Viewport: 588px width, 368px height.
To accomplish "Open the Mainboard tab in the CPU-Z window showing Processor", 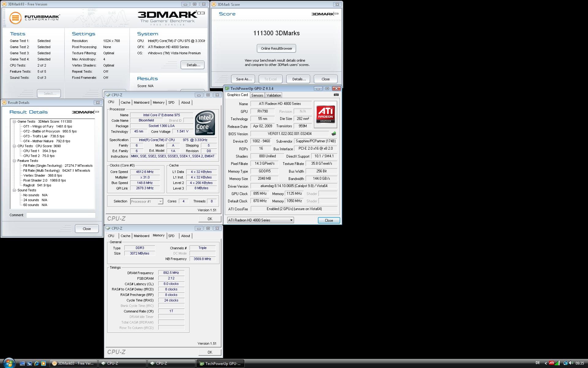I will pyautogui.click(x=141, y=102).
